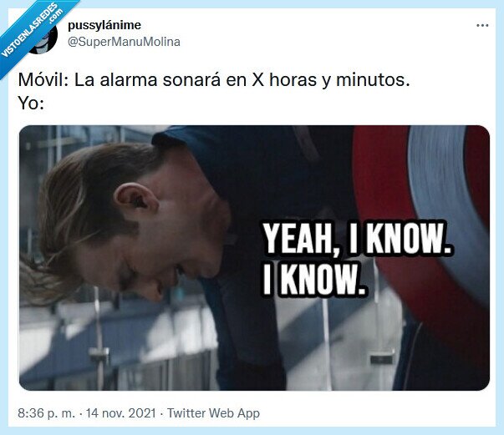Screen dimensions: 504x435
Task: Open the attached Captain America GIF
Action: [x=254, y=258]
